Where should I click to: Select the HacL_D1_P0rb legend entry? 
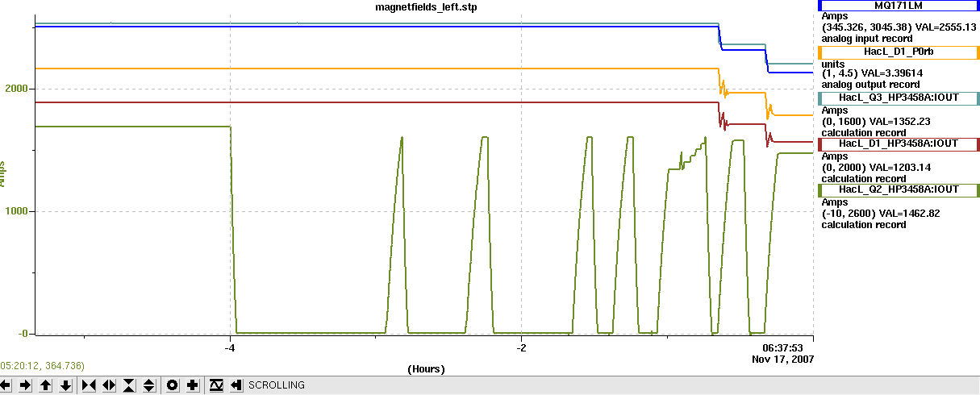[898, 52]
